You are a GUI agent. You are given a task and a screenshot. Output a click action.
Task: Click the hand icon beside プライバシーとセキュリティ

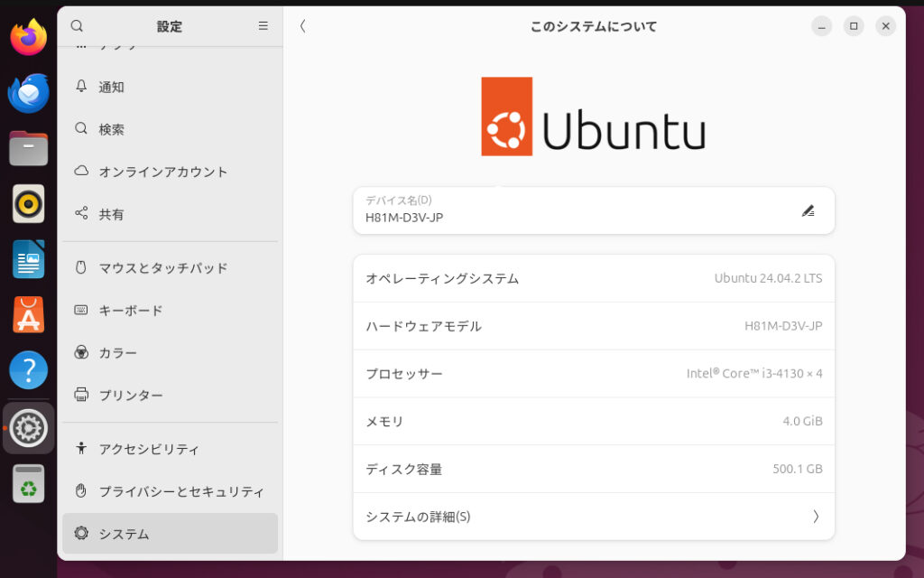coord(81,490)
